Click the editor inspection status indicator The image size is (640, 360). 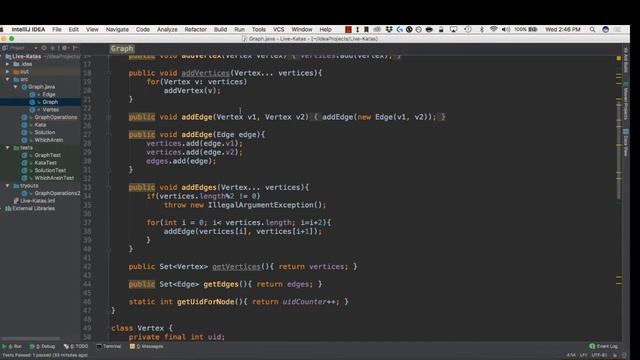[x=619, y=58]
